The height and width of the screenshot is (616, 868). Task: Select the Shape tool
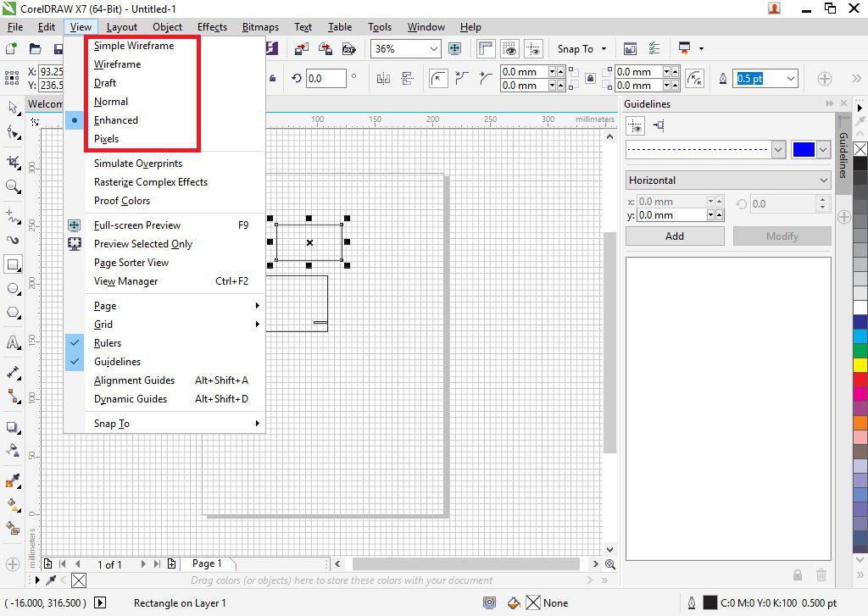(13, 131)
